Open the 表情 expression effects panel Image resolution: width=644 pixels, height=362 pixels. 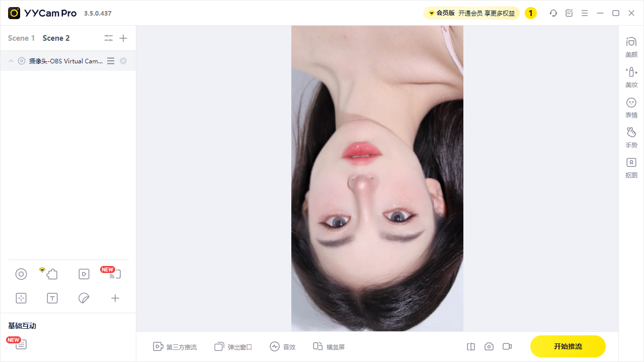(631, 108)
